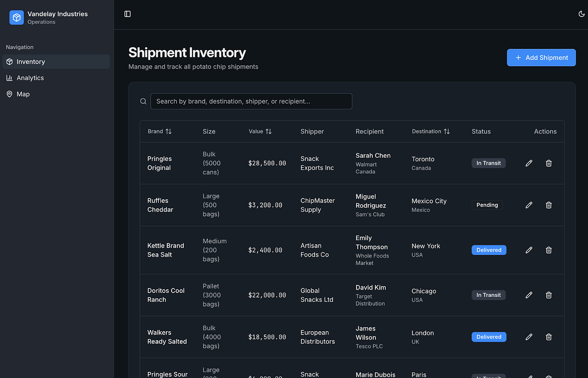The width and height of the screenshot is (588, 378).
Task: Click the Doritos Cool Ranch brand name
Action: coord(166,295)
